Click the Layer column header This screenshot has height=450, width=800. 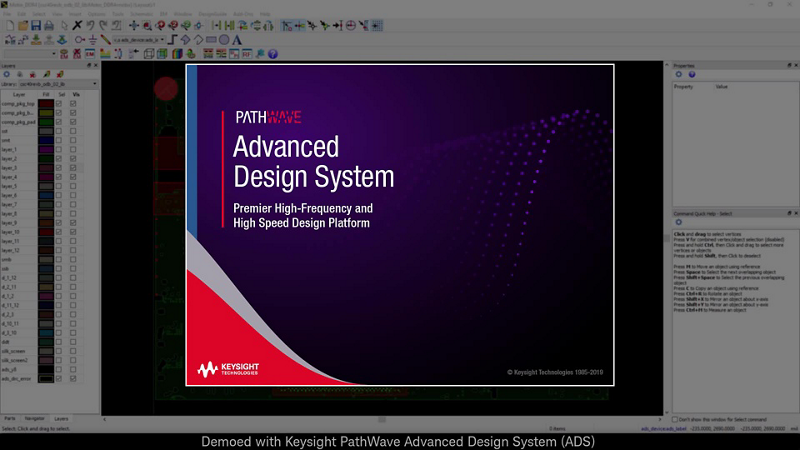click(x=19, y=94)
